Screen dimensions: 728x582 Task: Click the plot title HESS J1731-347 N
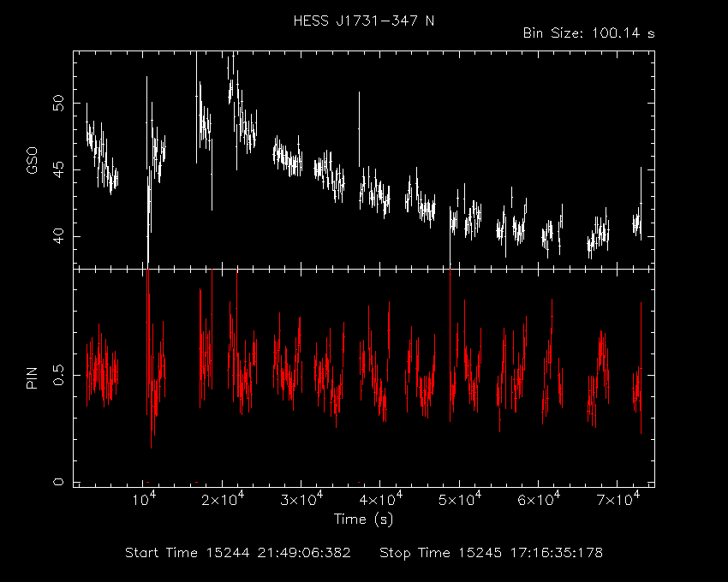(363, 21)
